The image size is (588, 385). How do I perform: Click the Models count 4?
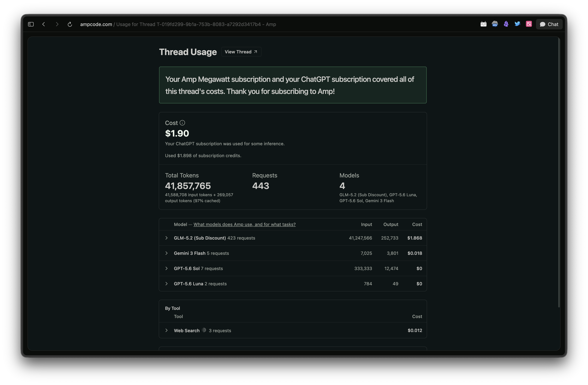point(342,186)
